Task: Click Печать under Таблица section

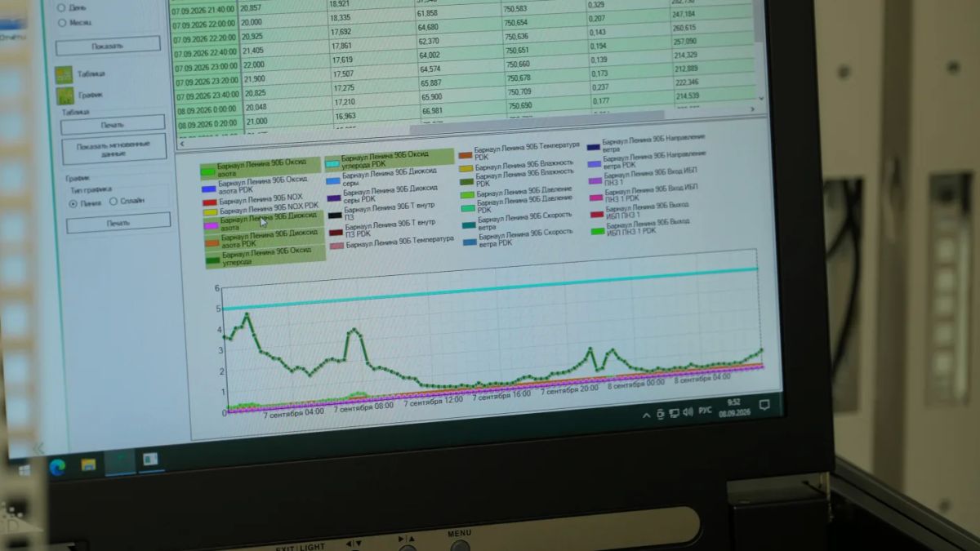Action: click(x=113, y=124)
